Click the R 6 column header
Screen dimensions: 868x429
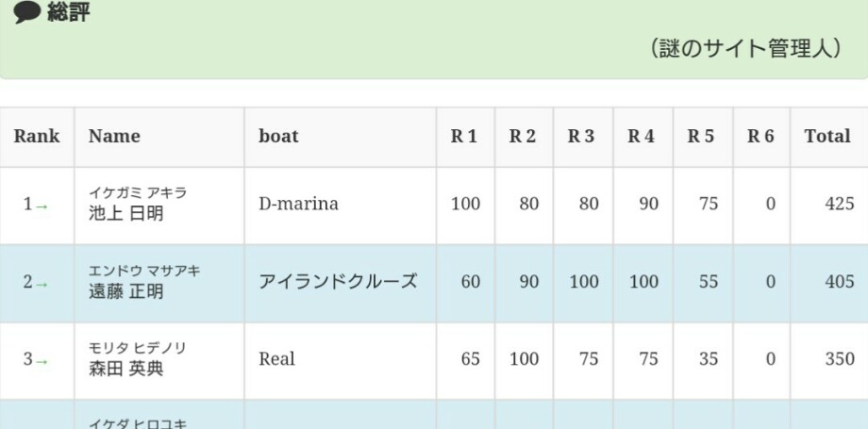coord(761,137)
